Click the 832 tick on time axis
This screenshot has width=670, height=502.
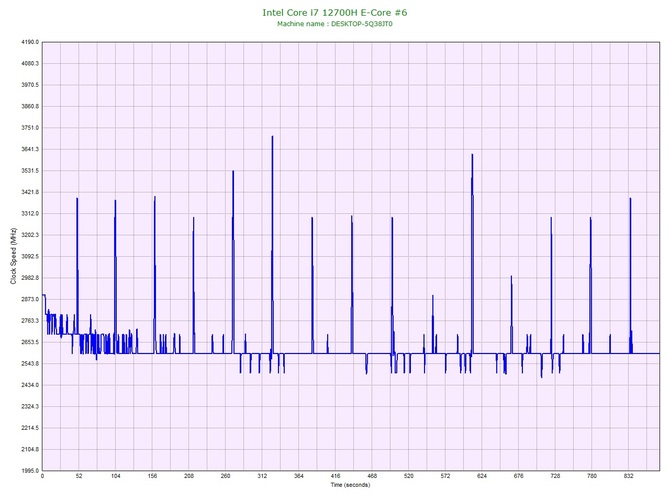629,476
